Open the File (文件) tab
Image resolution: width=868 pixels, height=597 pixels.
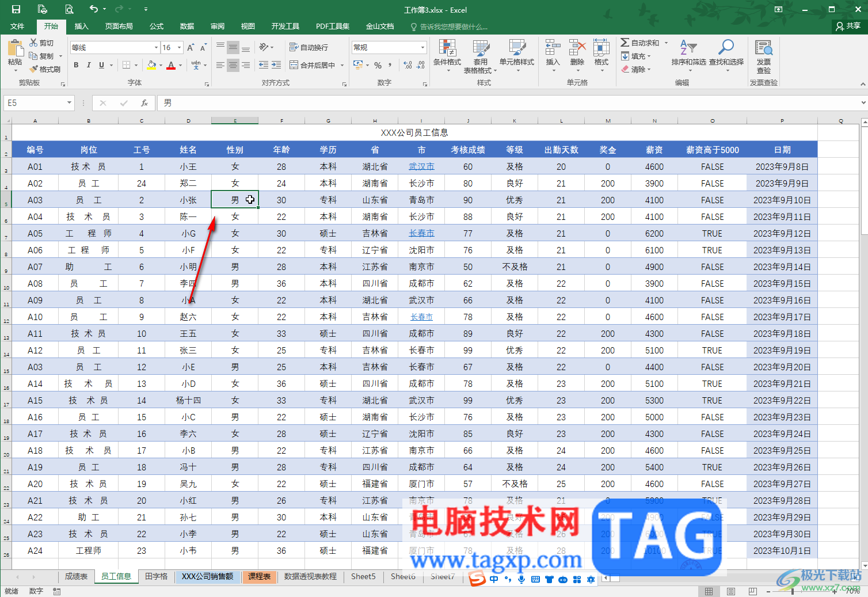click(x=17, y=26)
